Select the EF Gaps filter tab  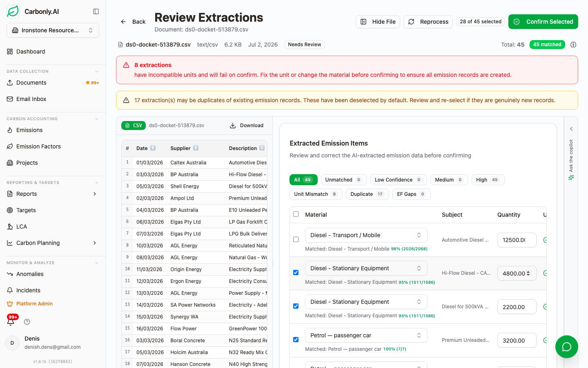pos(412,194)
